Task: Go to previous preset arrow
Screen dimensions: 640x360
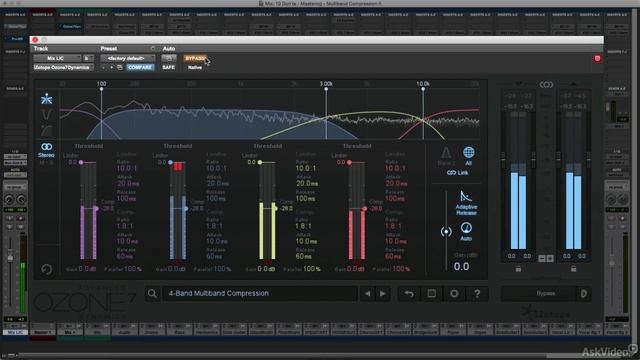Action: click(367, 293)
